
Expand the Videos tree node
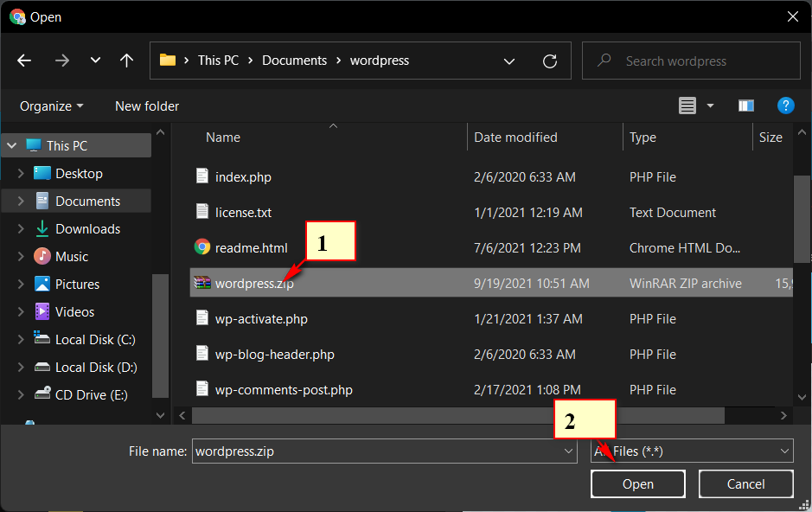pos(21,311)
